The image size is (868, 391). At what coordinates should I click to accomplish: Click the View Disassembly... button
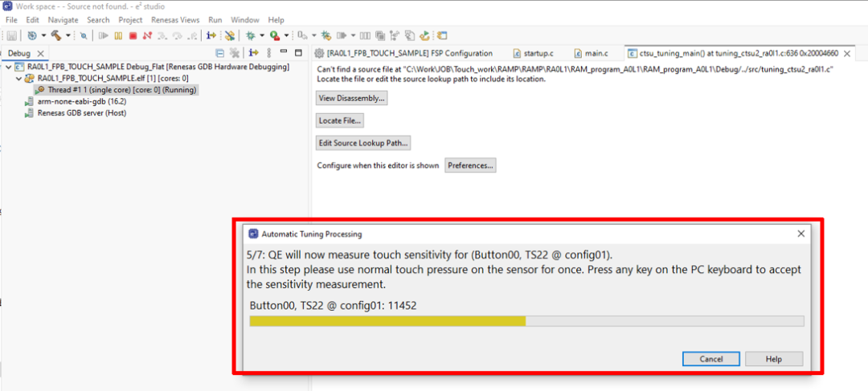pos(351,99)
